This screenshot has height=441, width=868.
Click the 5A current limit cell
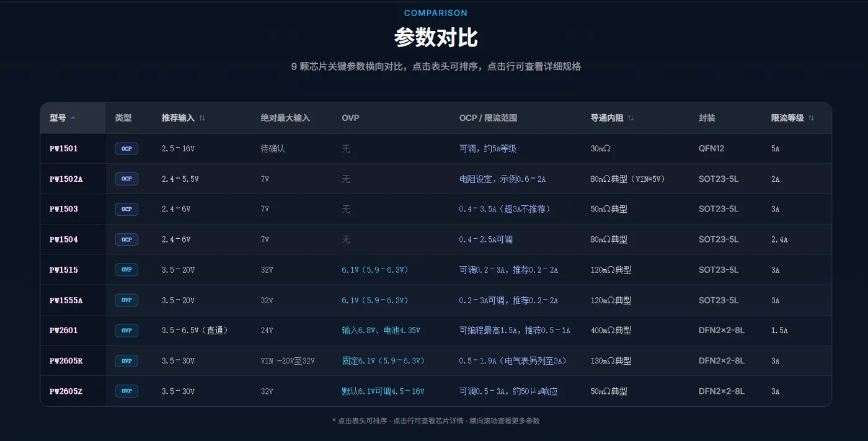775,149
